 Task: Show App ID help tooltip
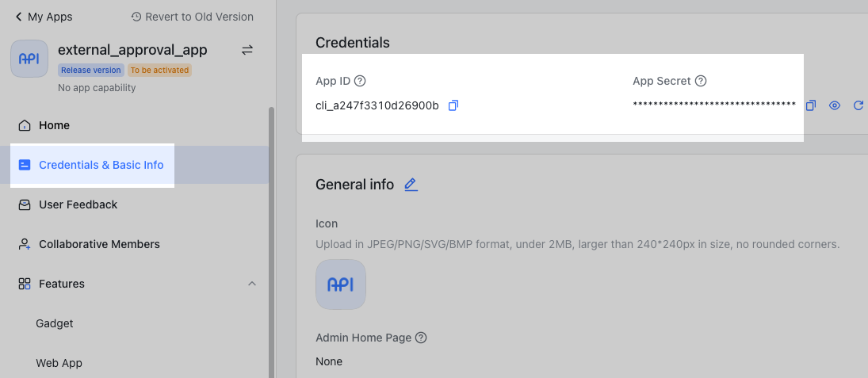(x=360, y=81)
